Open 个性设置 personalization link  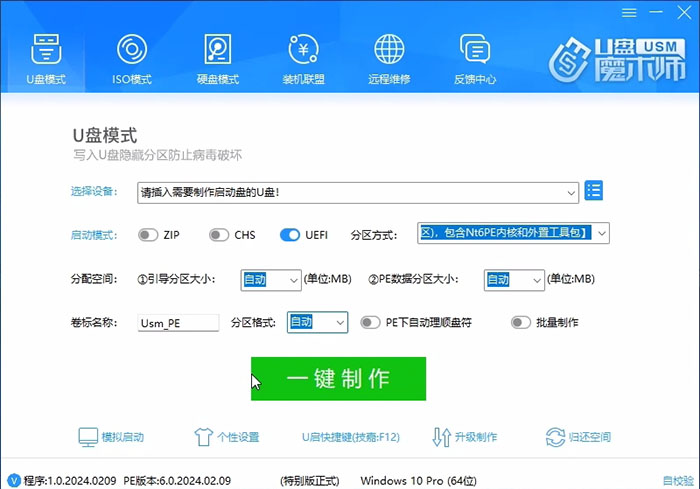point(238,437)
